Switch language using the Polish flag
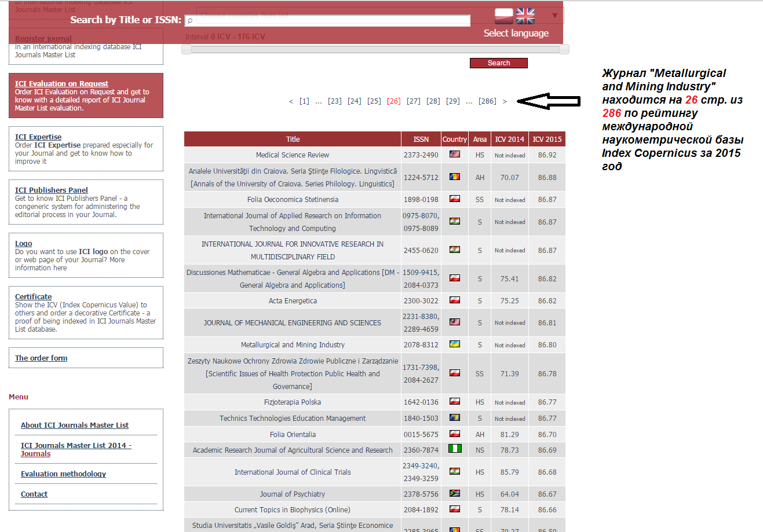Viewport: 763px width, 532px height. [503, 16]
